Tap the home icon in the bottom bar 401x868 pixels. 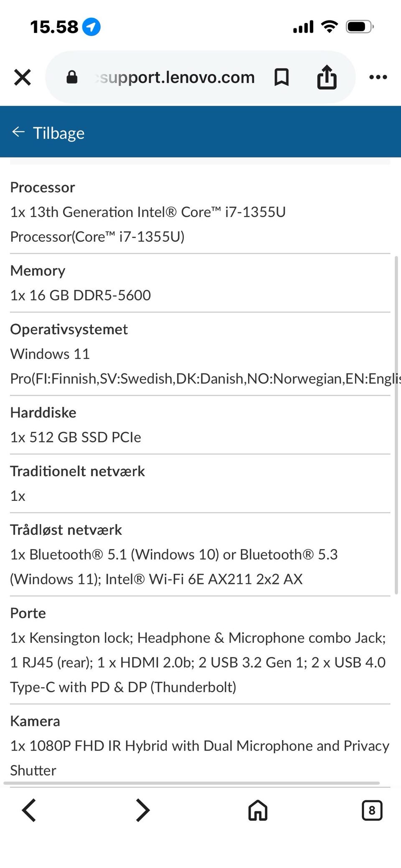point(258,810)
